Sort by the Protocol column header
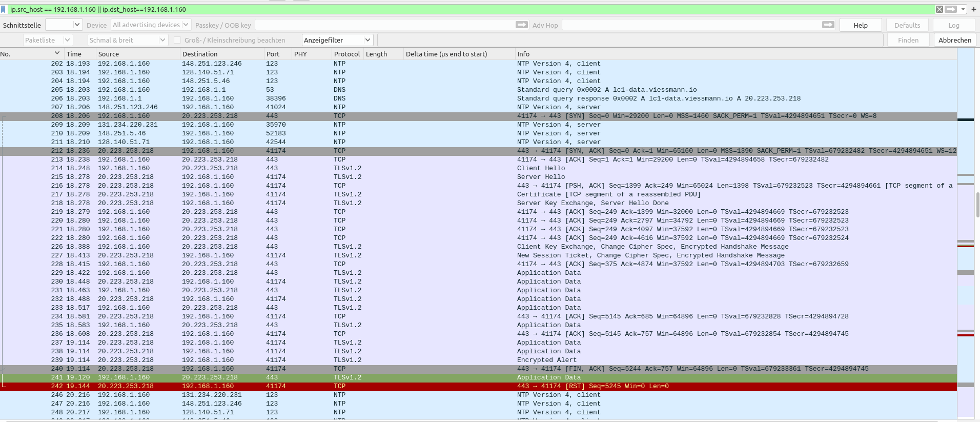 (348, 54)
